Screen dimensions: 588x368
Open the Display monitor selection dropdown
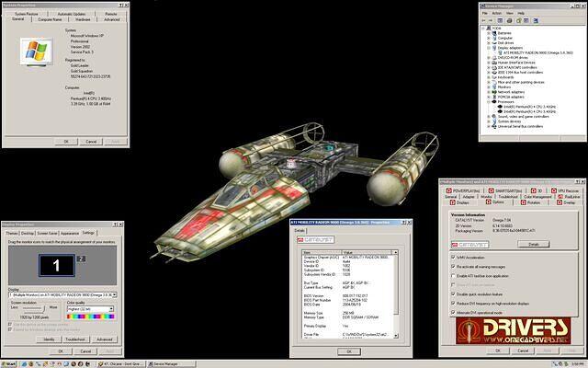62,294
